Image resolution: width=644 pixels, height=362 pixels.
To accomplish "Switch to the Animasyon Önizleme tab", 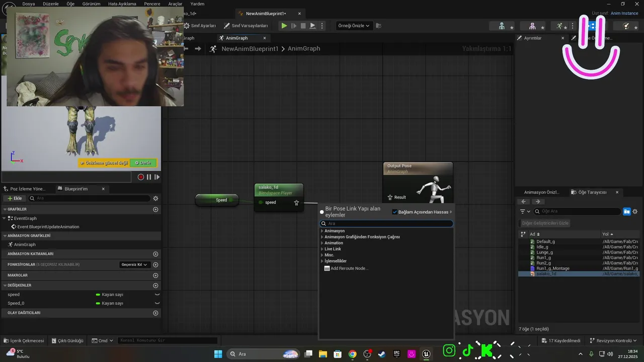I will coord(541,193).
